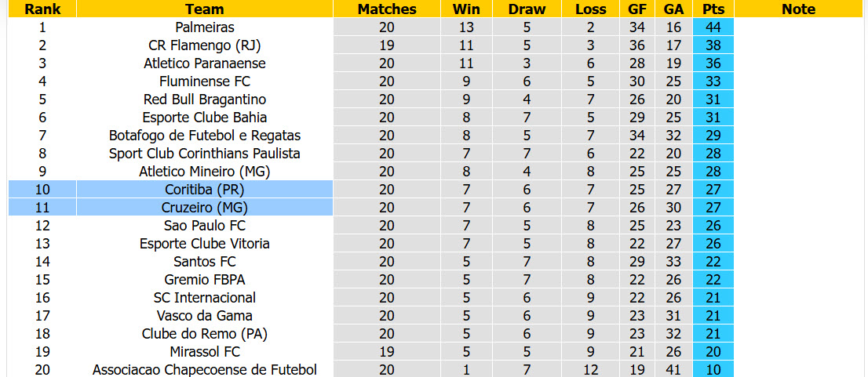
Task: Click the Pts column header
Action: click(x=713, y=9)
